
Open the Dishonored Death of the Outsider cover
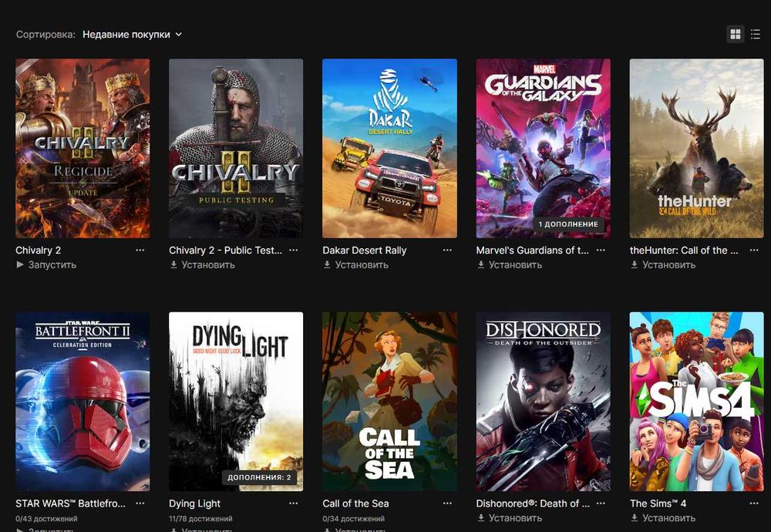544,402
